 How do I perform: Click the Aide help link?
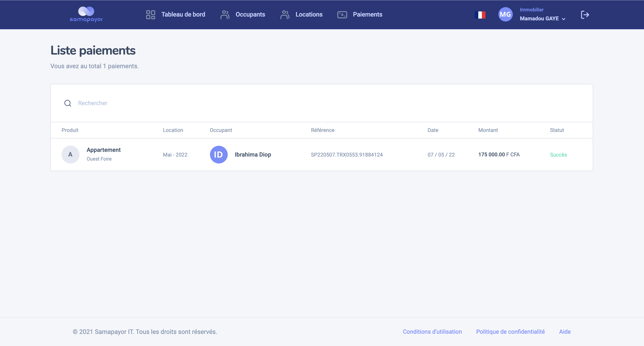coord(565,331)
